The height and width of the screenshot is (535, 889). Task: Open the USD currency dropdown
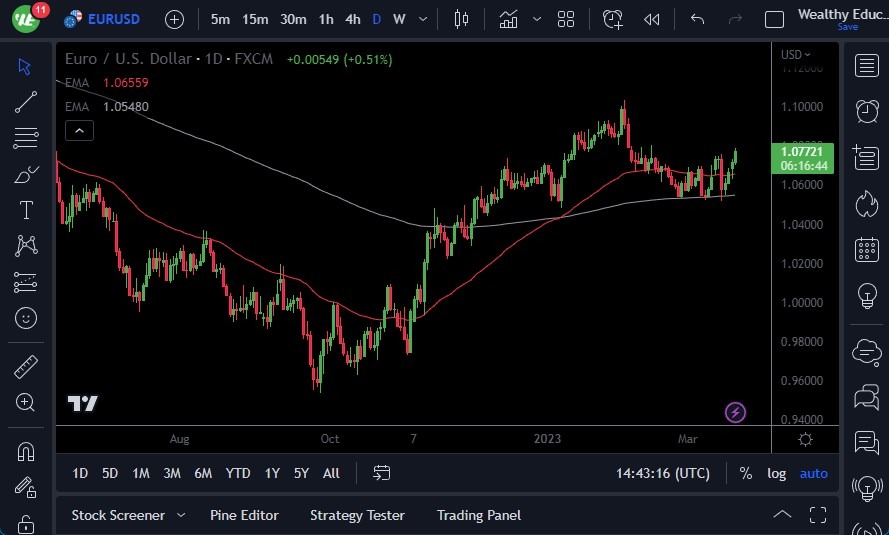tap(796, 55)
